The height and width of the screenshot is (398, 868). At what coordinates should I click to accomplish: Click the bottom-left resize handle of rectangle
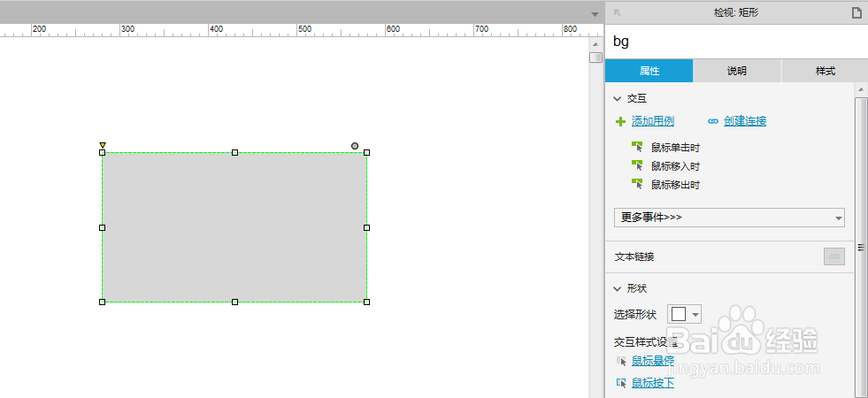pos(102,302)
